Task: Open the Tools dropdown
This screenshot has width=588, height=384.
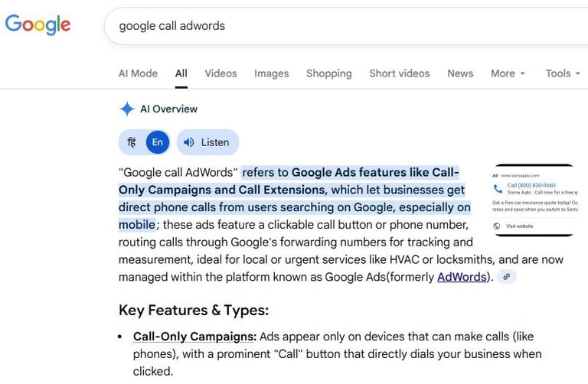Action: tap(562, 73)
